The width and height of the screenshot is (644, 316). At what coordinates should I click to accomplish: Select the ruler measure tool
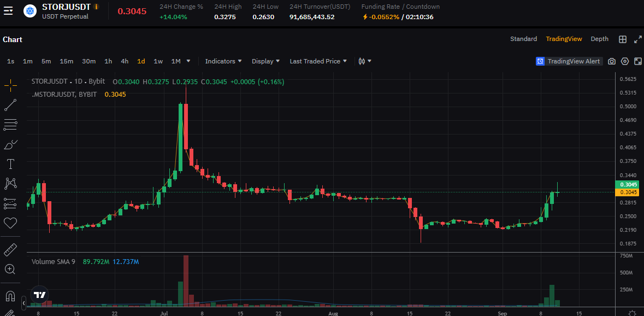tap(10, 250)
